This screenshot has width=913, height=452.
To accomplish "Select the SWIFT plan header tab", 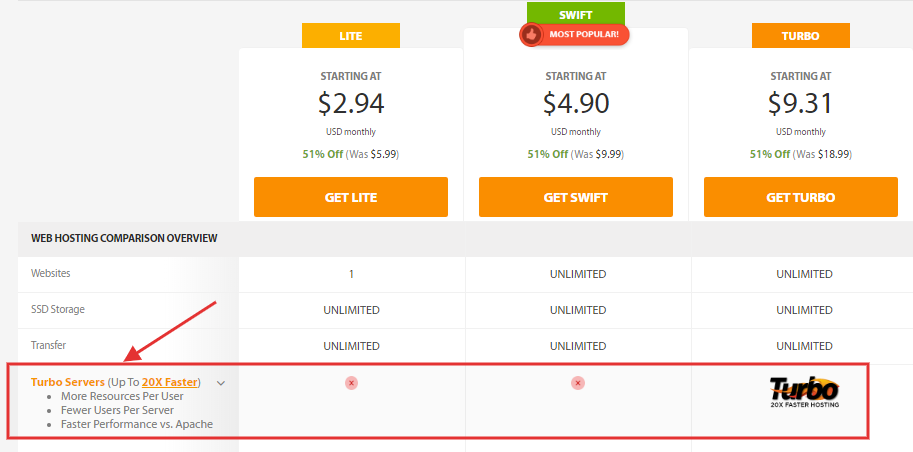I will point(576,15).
